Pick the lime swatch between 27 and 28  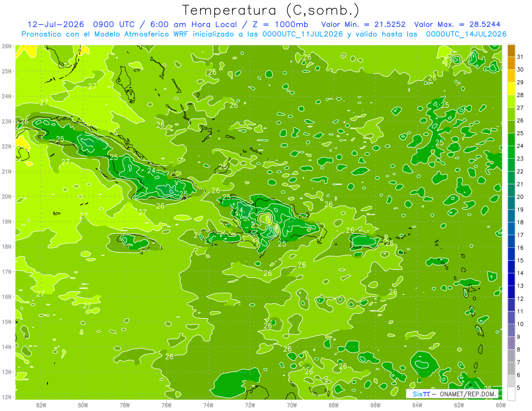coord(511,101)
